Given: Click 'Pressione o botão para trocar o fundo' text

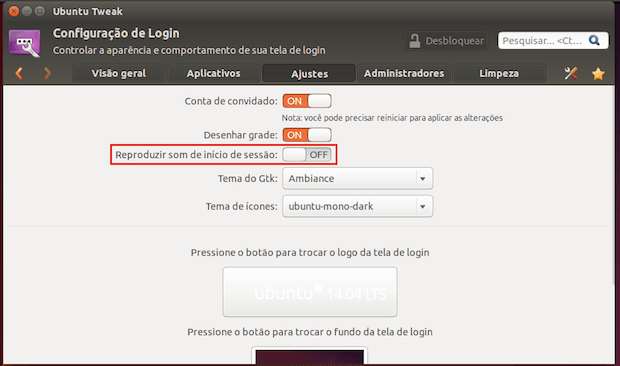Looking at the screenshot, I should [310, 332].
